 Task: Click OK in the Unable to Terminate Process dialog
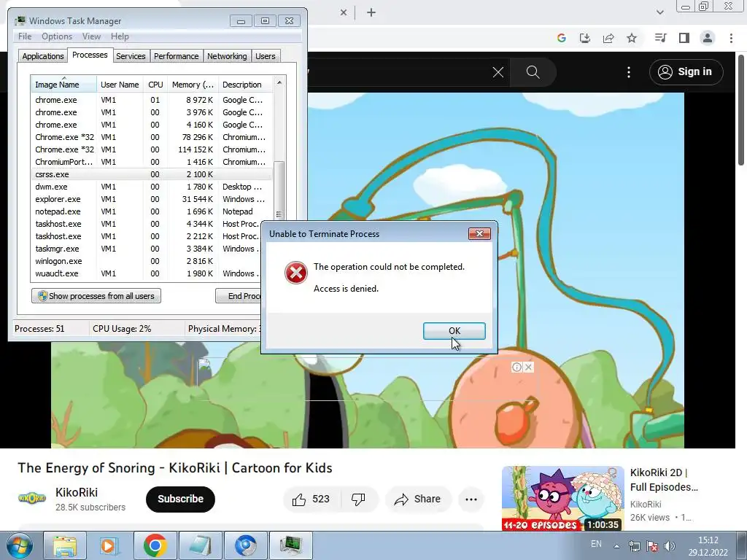coord(454,330)
